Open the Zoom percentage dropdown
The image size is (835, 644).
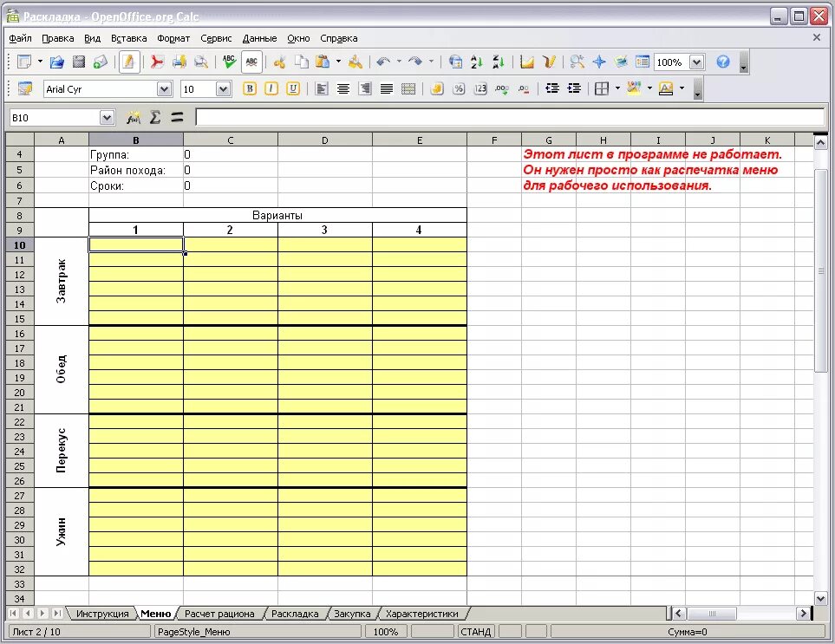(696, 62)
